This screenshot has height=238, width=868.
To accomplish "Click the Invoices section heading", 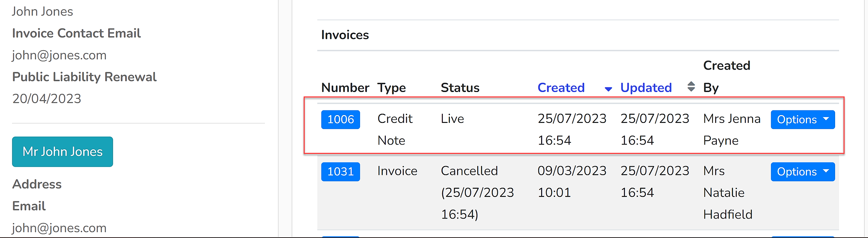I will pos(345,35).
